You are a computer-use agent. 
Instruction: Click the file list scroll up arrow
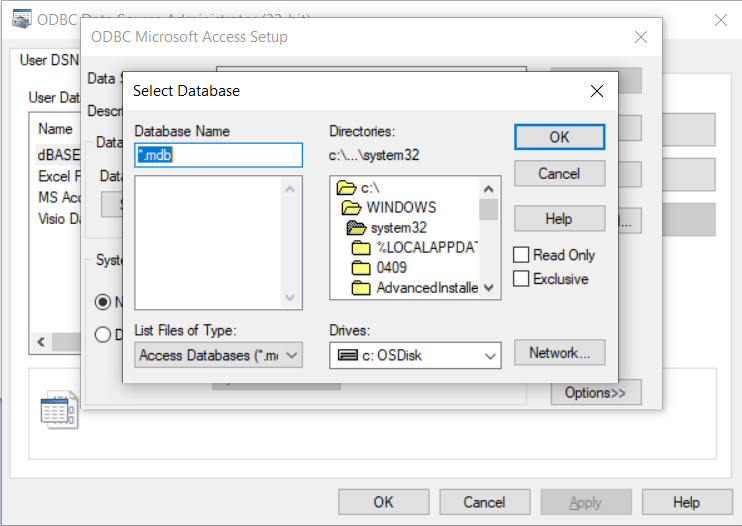[290, 189]
